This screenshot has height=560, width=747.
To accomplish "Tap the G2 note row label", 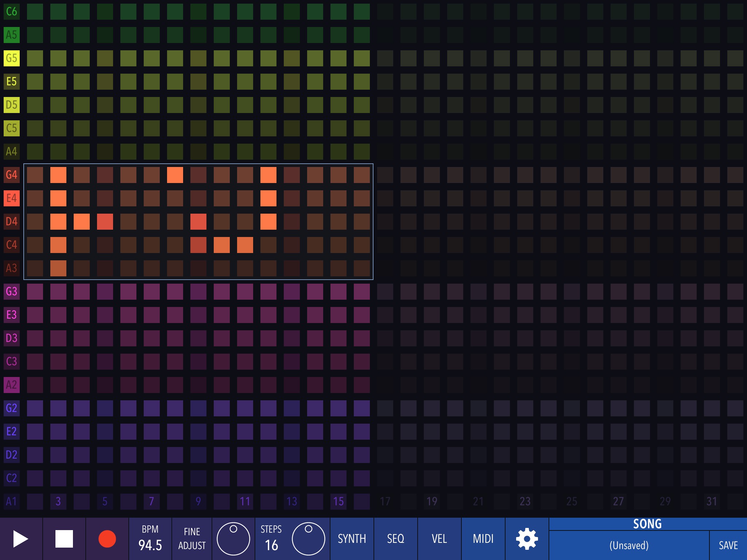I will point(12,408).
